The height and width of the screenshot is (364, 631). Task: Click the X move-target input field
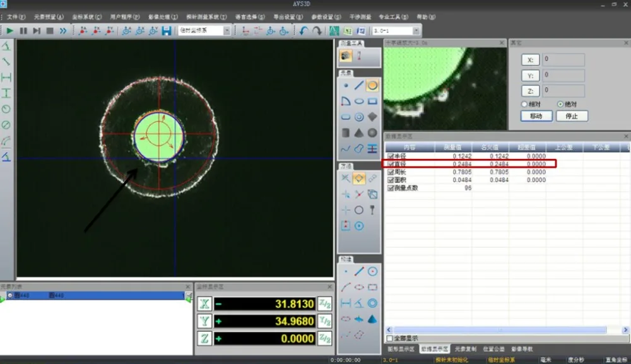point(563,59)
